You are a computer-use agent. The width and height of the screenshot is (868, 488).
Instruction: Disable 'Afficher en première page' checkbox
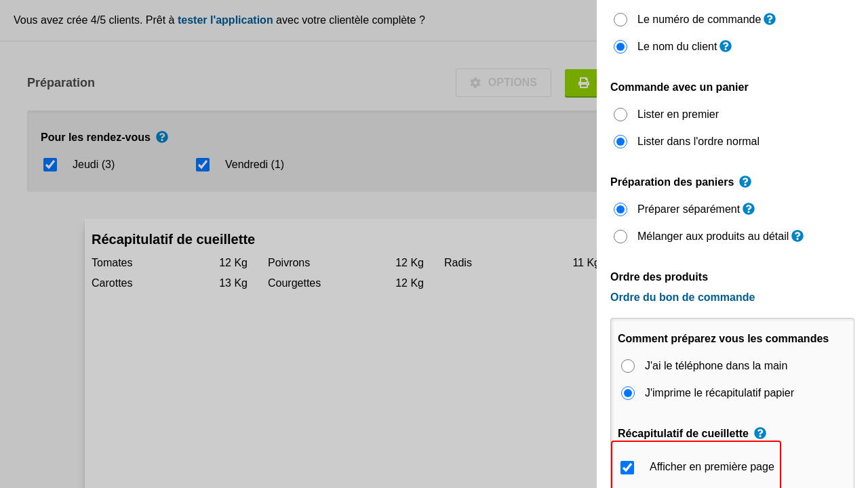click(627, 468)
